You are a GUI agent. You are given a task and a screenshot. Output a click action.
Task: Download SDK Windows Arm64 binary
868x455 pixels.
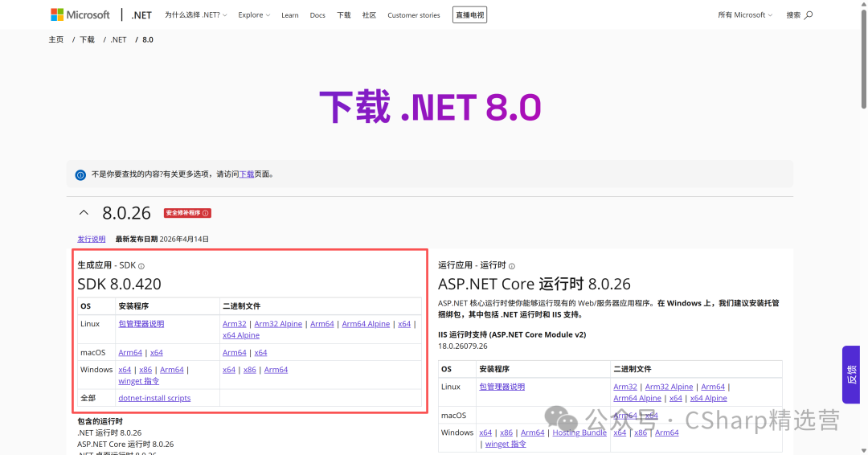[x=276, y=370]
